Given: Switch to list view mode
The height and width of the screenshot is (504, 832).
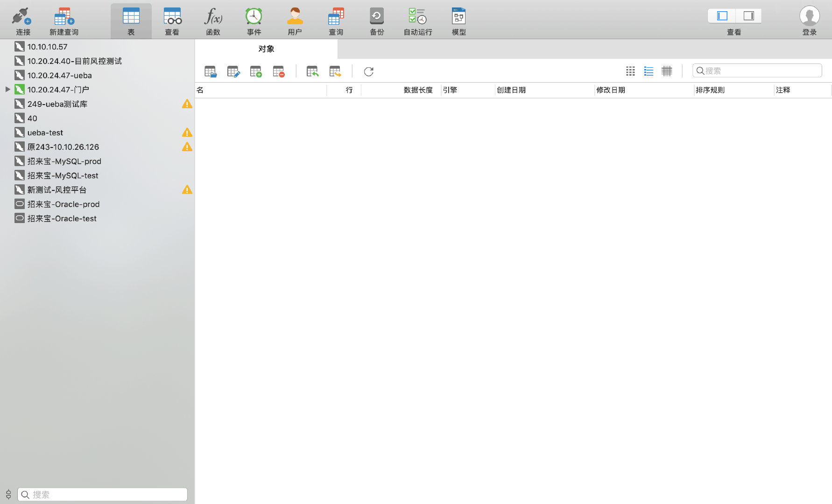Looking at the screenshot, I should (x=649, y=71).
